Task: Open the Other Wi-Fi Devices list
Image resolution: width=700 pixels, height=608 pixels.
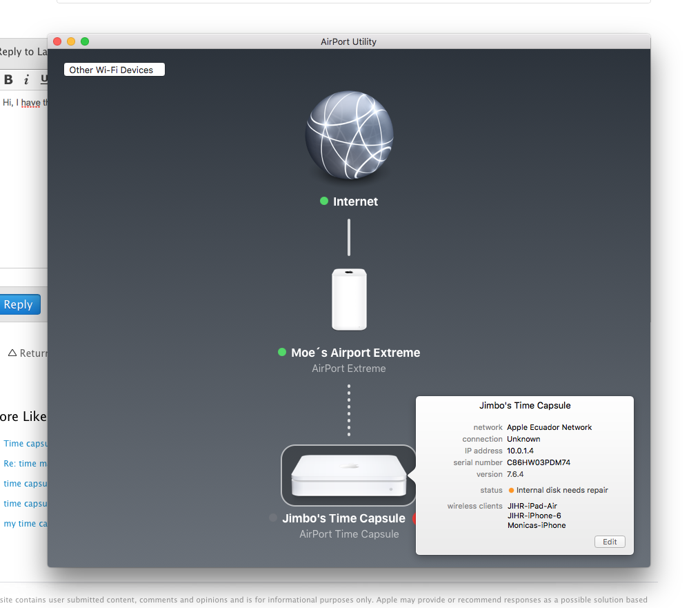Action: pos(114,70)
